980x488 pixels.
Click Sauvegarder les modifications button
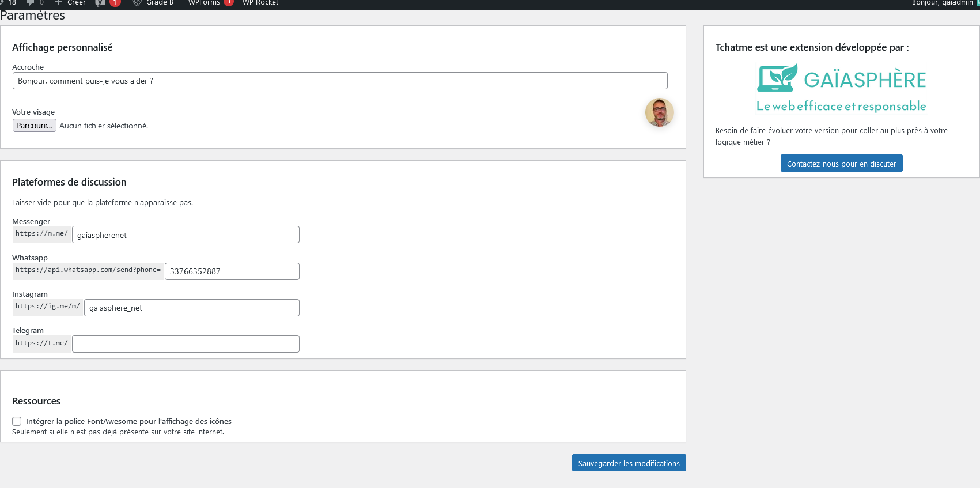629,463
